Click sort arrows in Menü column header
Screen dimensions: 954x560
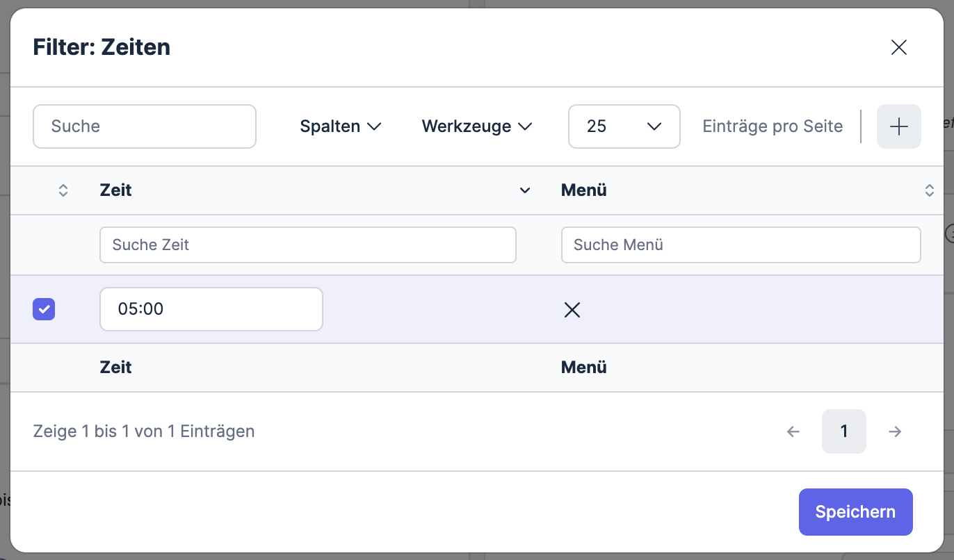pyautogui.click(x=929, y=190)
